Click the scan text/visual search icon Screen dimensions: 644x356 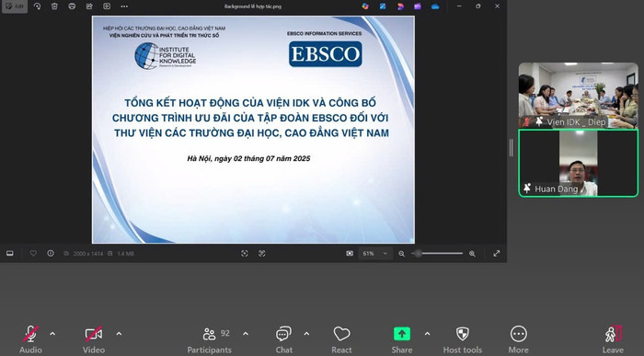coord(245,254)
